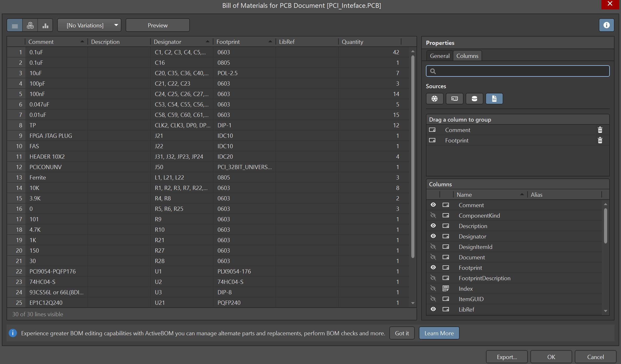Switch to flat list BOM view
The width and height of the screenshot is (621, 364).
pos(14,25)
